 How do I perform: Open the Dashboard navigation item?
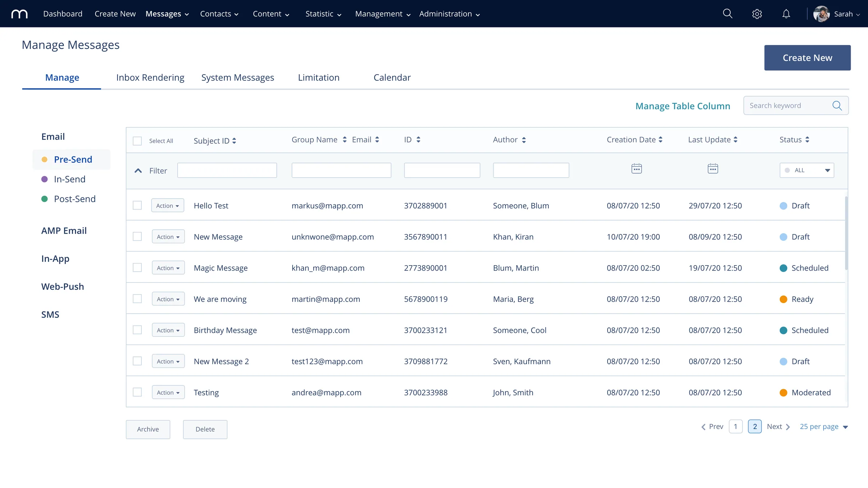(63, 14)
